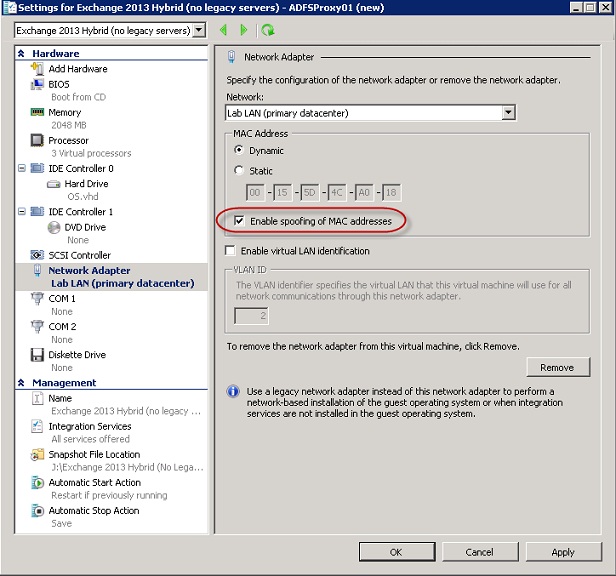The width and height of the screenshot is (616, 576).
Task: Collapse IDE Controller 1 tree node
Action: tap(22, 212)
